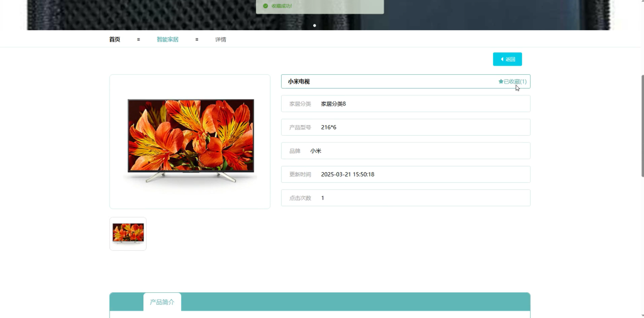Click the small TV thumbnail image
644x318 pixels.
[128, 234]
